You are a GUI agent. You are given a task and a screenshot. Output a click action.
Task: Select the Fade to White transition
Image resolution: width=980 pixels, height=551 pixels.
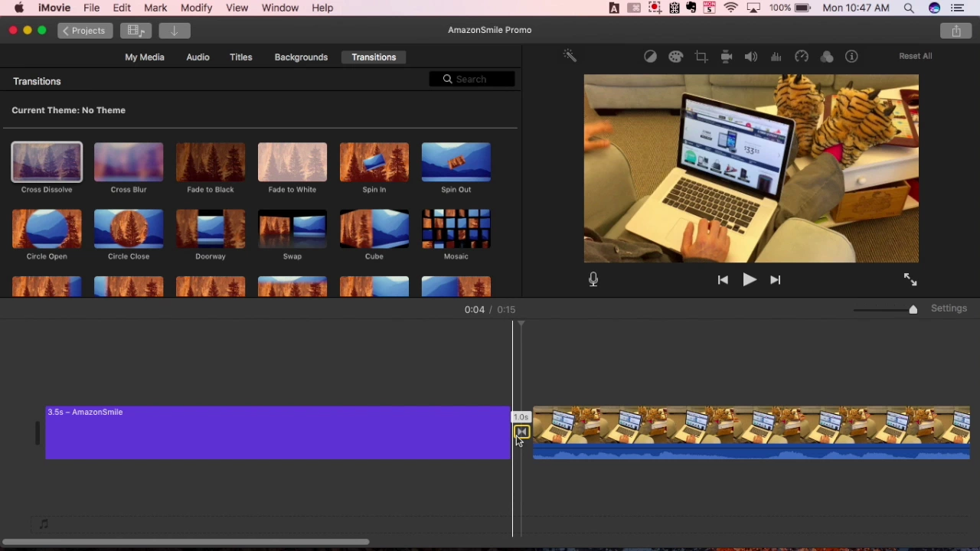292,162
